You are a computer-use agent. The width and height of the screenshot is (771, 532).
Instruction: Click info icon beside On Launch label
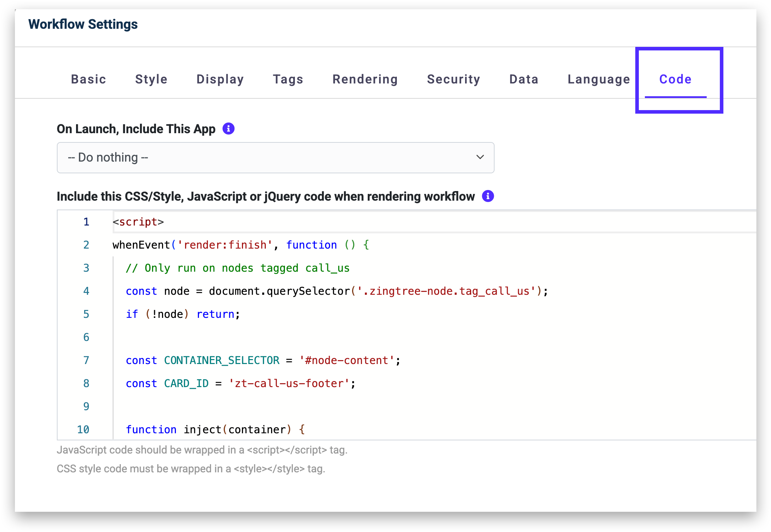coord(228,129)
